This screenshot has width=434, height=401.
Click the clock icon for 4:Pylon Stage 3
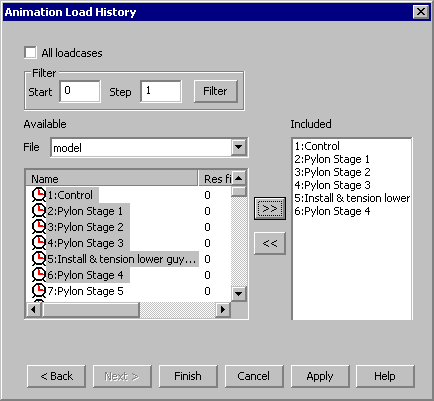pos(39,243)
